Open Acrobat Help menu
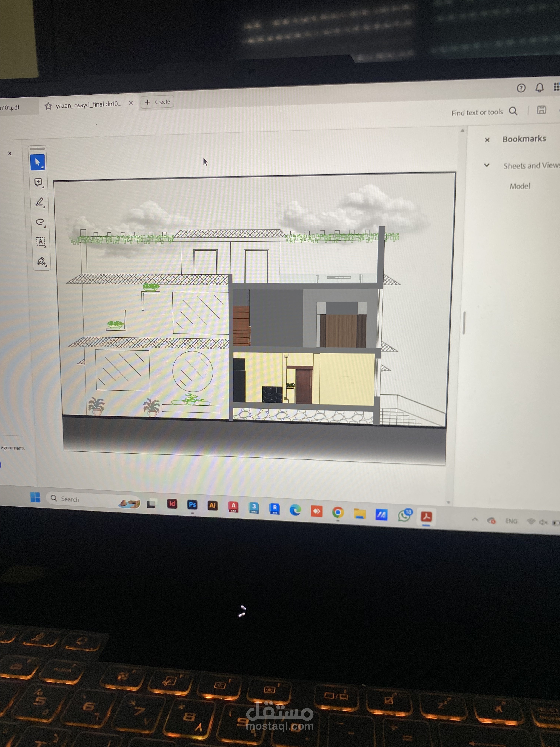 (521, 89)
